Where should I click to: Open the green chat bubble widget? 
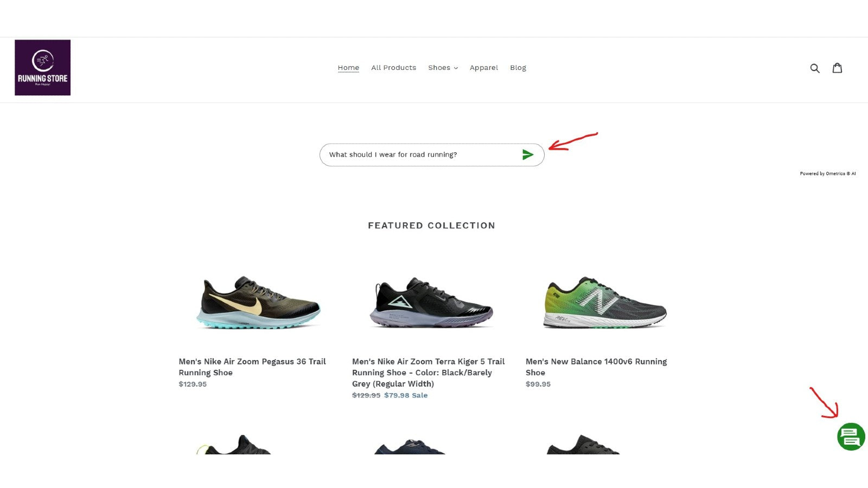851,436
